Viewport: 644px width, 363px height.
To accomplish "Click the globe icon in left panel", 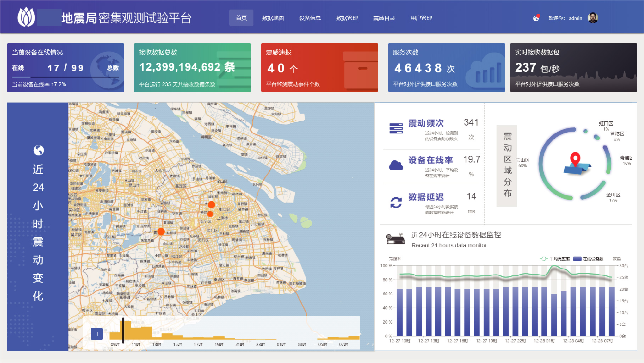I will point(39,150).
